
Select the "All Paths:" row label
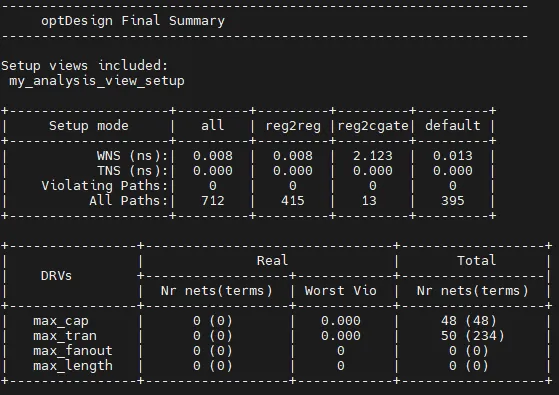[x=128, y=201]
